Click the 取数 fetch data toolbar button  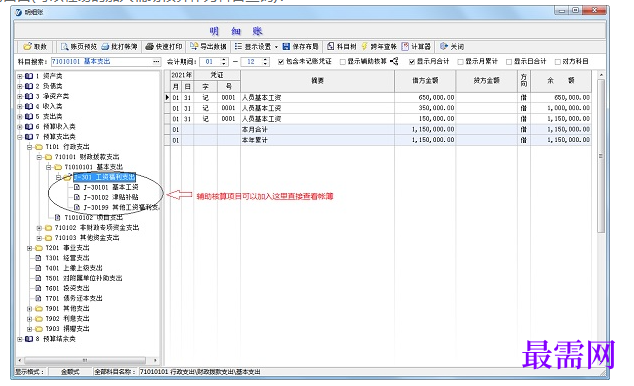[x=35, y=47]
